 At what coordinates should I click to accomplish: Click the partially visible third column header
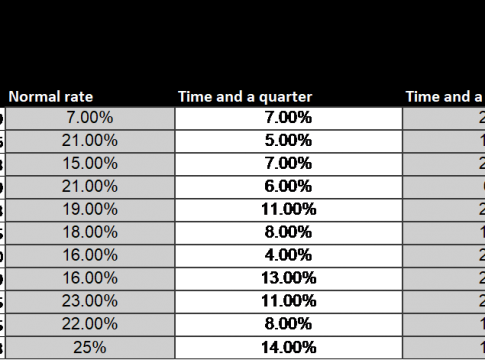click(x=445, y=97)
